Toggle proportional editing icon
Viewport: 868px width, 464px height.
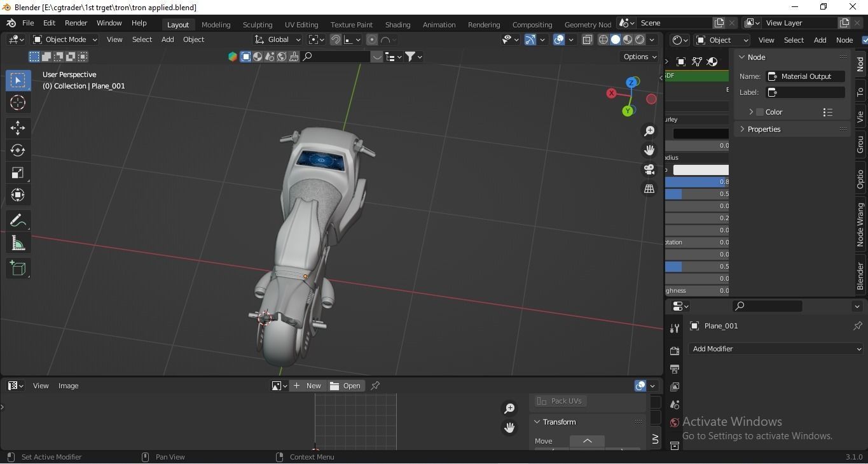(372, 39)
